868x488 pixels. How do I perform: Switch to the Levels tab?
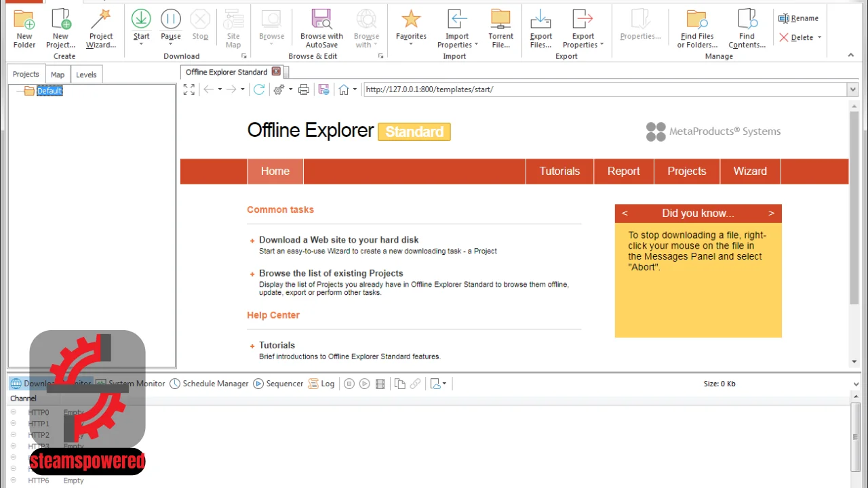tap(86, 75)
